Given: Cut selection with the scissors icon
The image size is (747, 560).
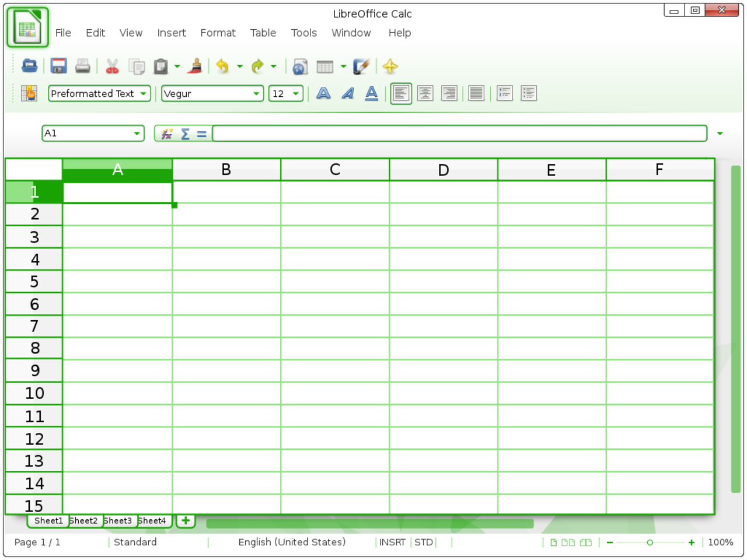Looking at the screenshot, I should click(x=112, y=66).
